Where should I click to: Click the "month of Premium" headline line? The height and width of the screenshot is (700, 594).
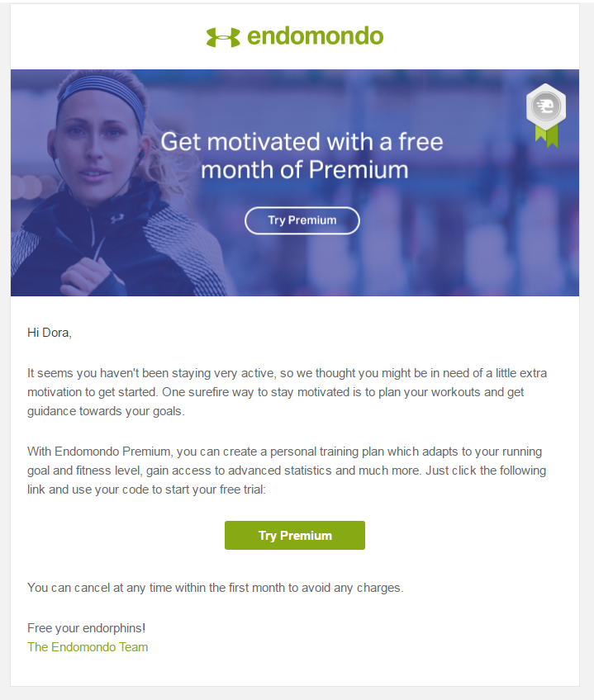click(304, 170)
